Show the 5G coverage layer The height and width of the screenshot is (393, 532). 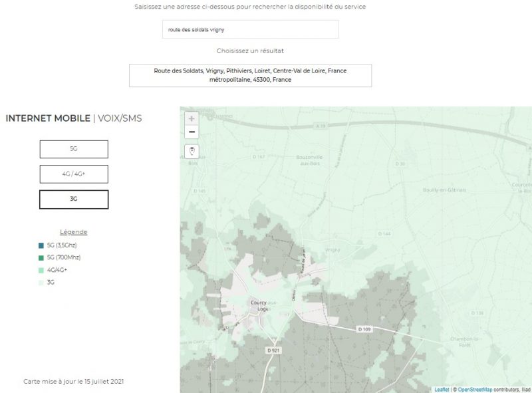pyautogui.click(x=74, y=149)
